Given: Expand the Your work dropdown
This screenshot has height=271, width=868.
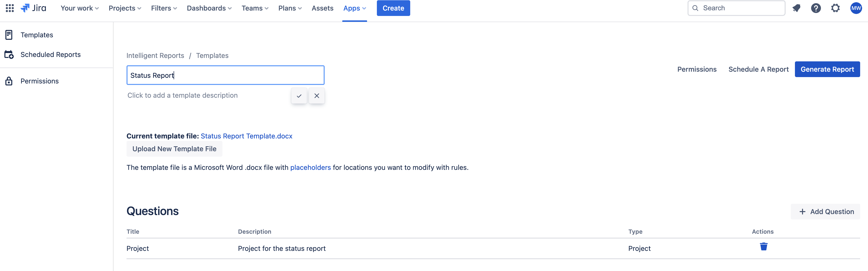Looking at the screenshot, I should click(79, 8).
